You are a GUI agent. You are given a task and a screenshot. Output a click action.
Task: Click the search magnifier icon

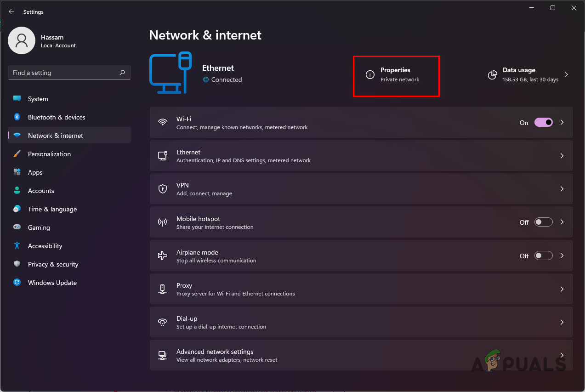coord(122,73)
